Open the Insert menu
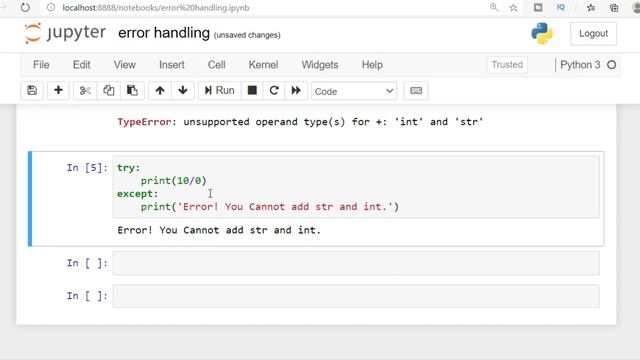This screenshot has width=640, height=360. pos(172,65)
